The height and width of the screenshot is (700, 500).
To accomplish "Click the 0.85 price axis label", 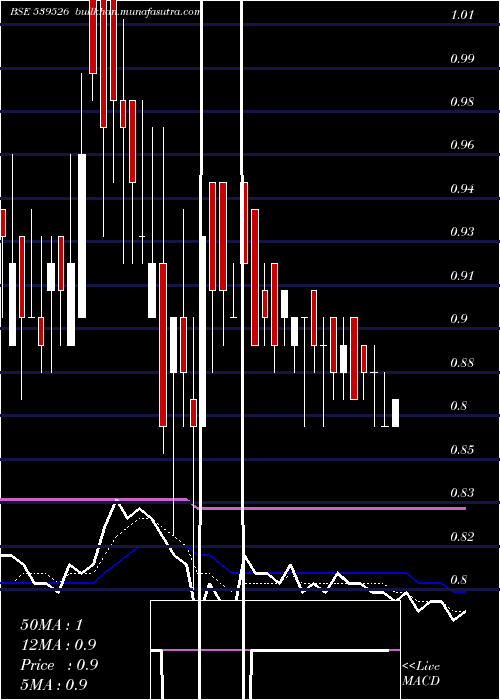I will pyautogui.click(x=462, y=450).
